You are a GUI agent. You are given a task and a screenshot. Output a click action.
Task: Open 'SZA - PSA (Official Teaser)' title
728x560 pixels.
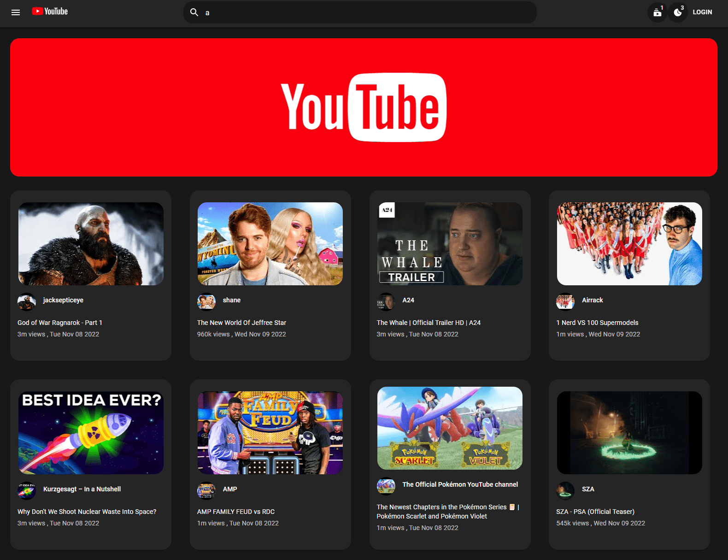[595, 512]
